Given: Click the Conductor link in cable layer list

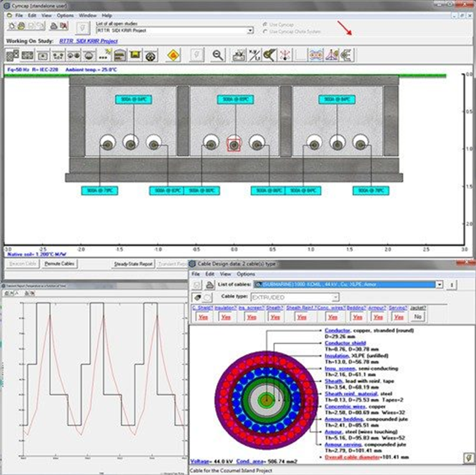Looking at the screenshot, I should pos(338,330).
